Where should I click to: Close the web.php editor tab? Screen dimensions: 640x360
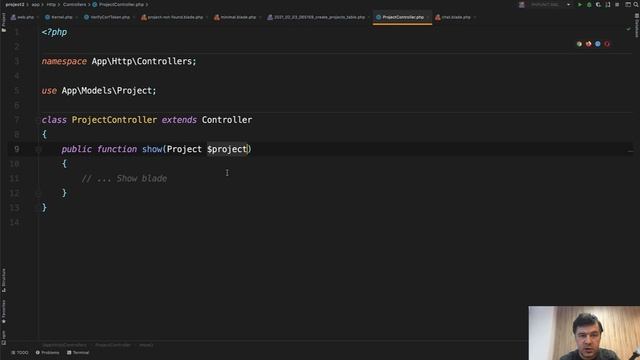point(38,18)
